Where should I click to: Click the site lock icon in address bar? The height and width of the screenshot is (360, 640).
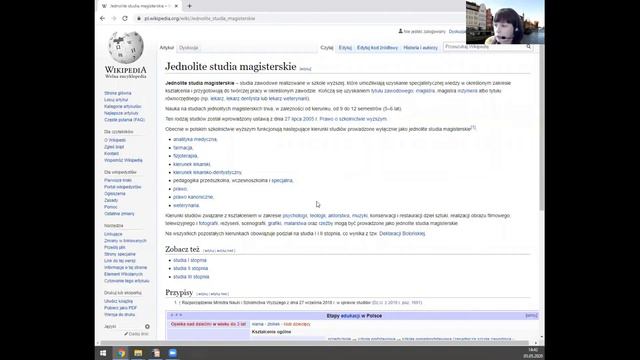[x=139, y=18]
